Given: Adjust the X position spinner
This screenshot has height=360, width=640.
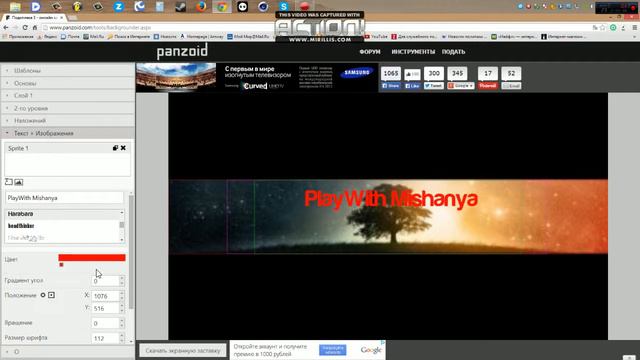Looking at the screenshot, I should tap(122, 296).
